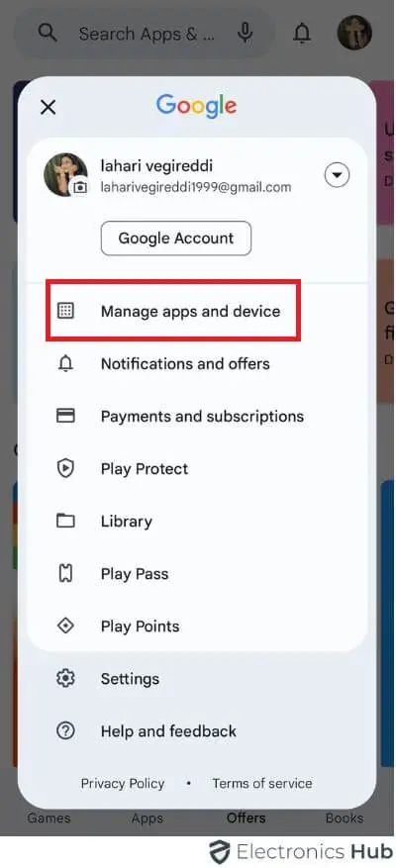The width and height of the screenshot is (396, 868).
Task: Close the account menu with X
Action: tap(49, 107)
